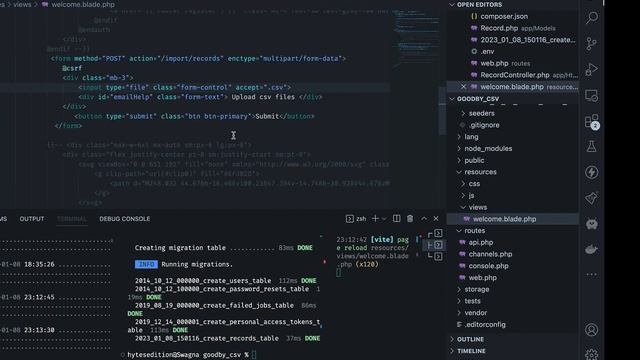Open the Source Control view
Viewport: 640px width, 360px height.
(592, 43)
